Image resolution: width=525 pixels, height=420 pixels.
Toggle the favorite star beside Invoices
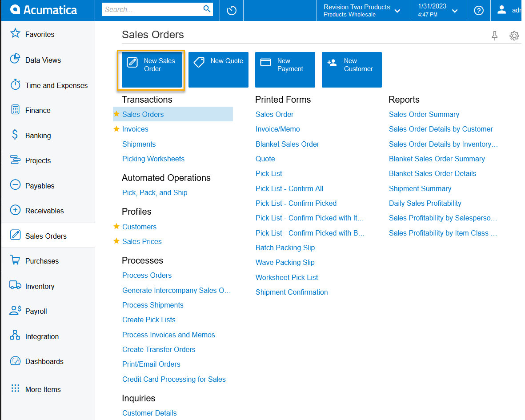116,129
